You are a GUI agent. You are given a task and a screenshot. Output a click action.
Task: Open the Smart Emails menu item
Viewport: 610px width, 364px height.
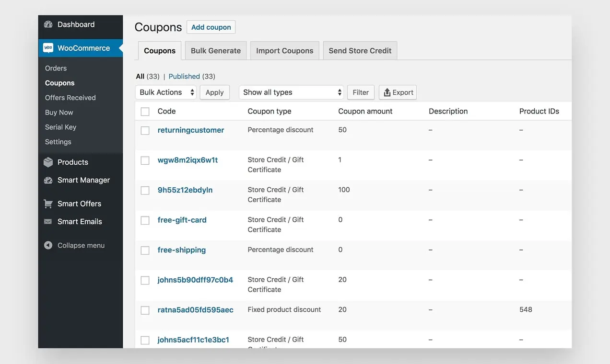81,222
